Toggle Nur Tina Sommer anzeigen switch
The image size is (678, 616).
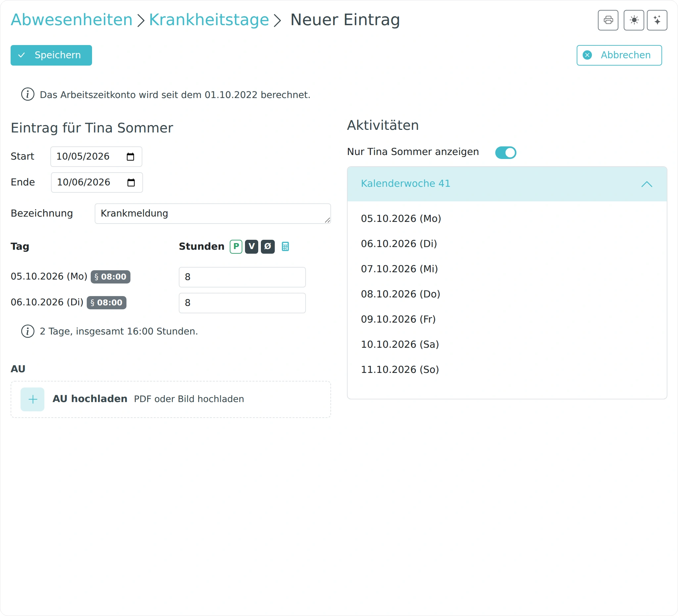click(x=506, y=152)
